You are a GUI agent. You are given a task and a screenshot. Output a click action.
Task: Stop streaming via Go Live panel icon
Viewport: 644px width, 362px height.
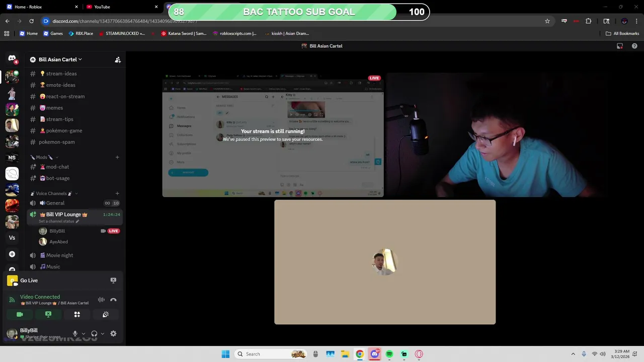(113, 281)
